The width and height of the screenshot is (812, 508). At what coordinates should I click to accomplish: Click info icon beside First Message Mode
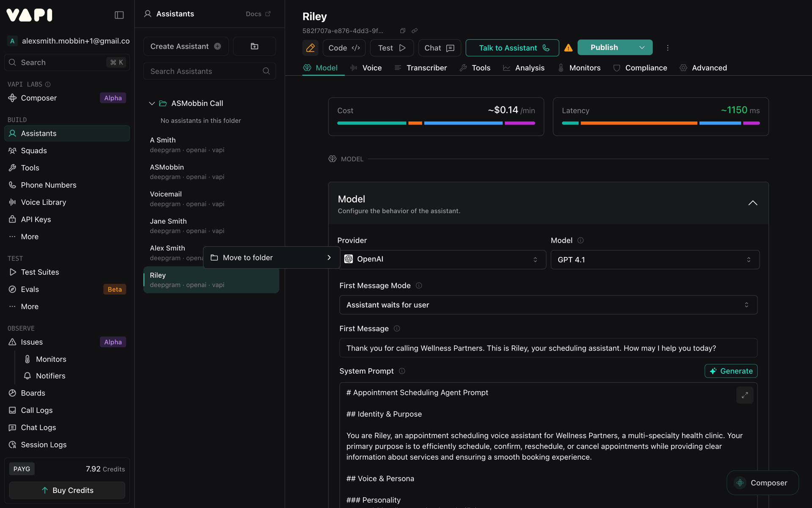tap(419, 285)
